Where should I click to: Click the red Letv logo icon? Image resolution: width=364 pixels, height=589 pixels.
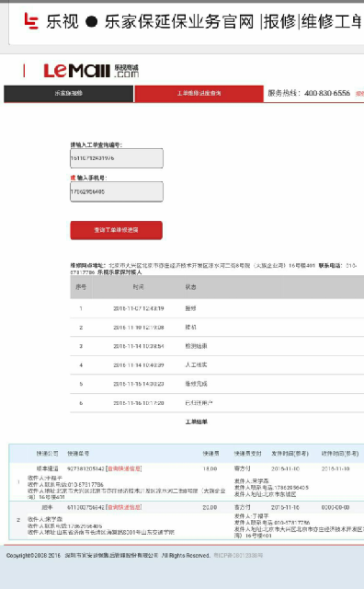(31, 20)
